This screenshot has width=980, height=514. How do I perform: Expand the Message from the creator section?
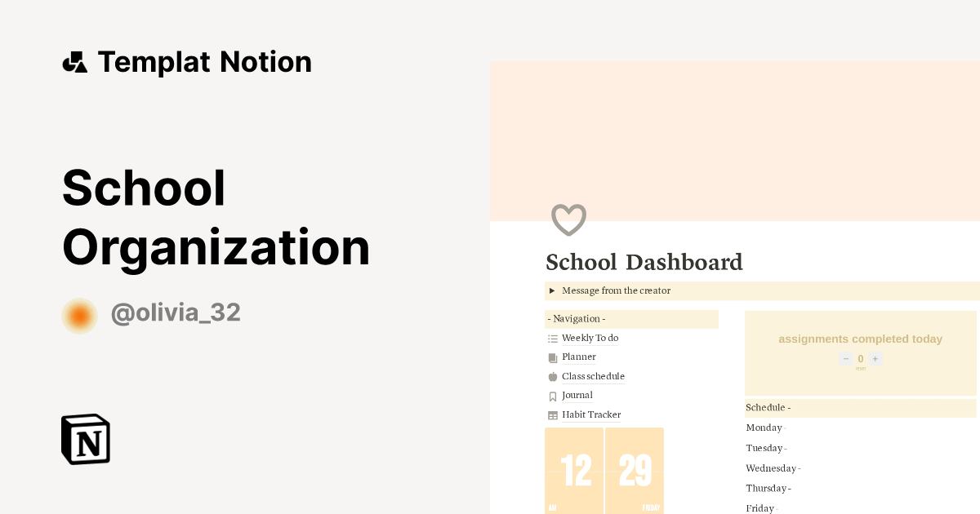(551, 290)
